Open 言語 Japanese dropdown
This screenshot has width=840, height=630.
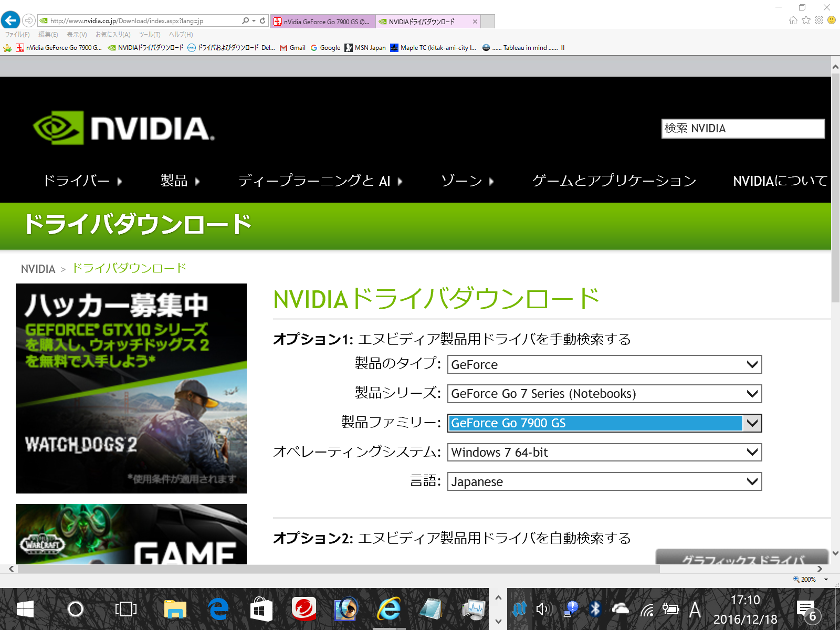pos(604,482)
